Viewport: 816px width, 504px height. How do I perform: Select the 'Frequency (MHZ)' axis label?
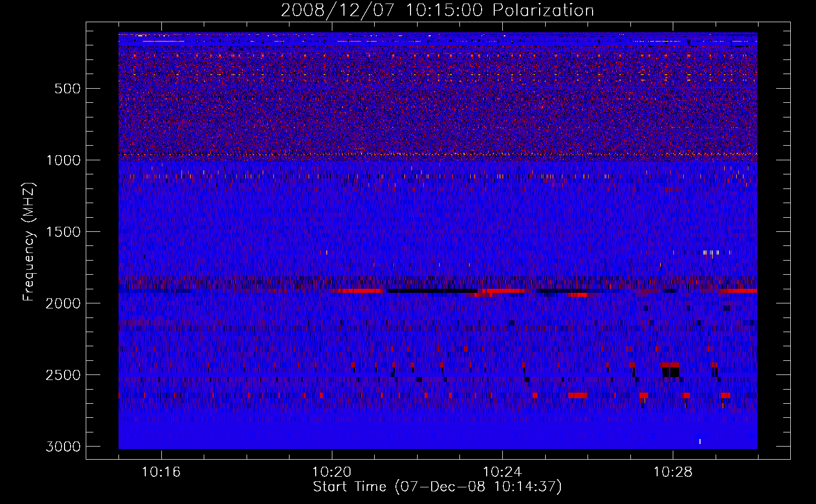pos(29,242)
